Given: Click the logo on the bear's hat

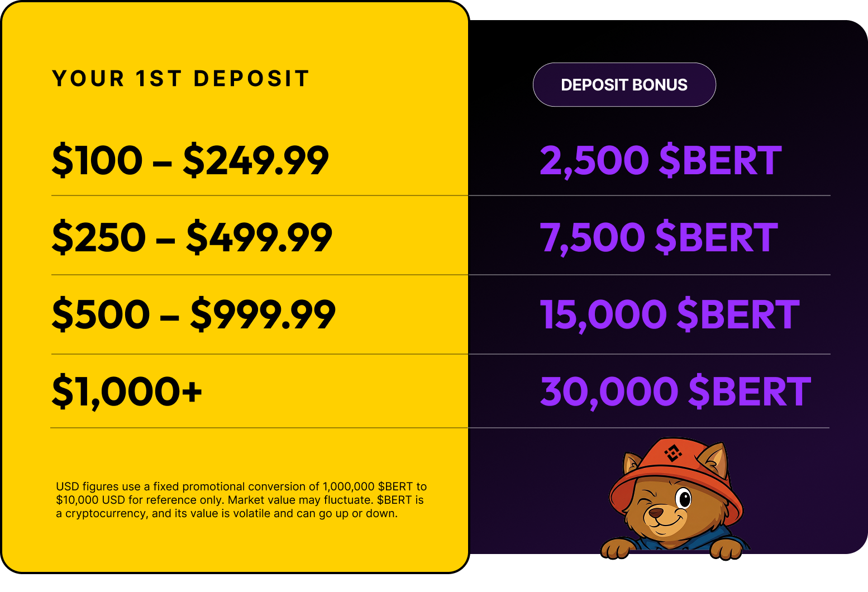Looking at the screenshot, I should point(673,453).
